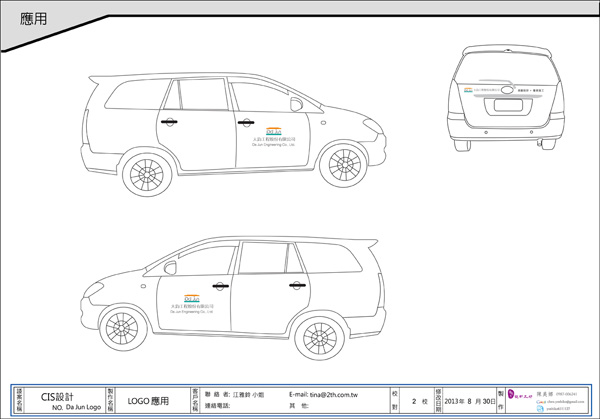This screenshot has width=600, height=419.
Task: Click the rear door handle on top car
Action: point(170,121)
